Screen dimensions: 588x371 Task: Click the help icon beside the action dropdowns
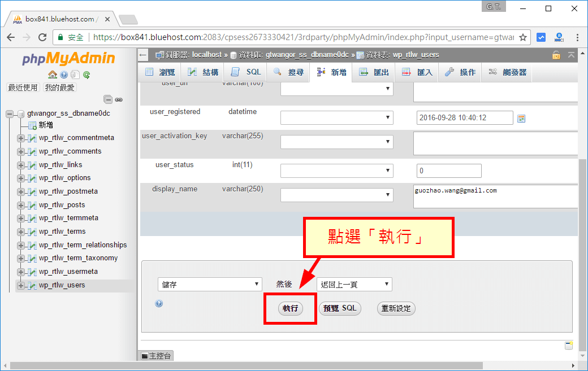point(159,303)
